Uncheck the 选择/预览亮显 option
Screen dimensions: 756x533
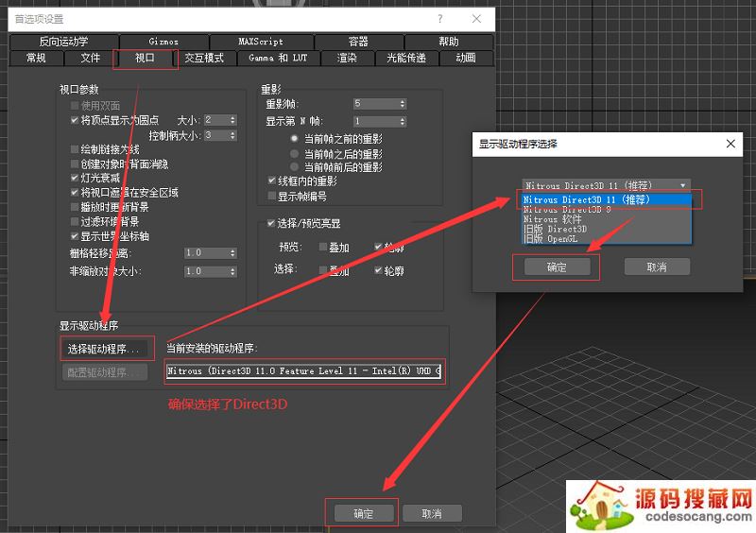tap(272, 223)
